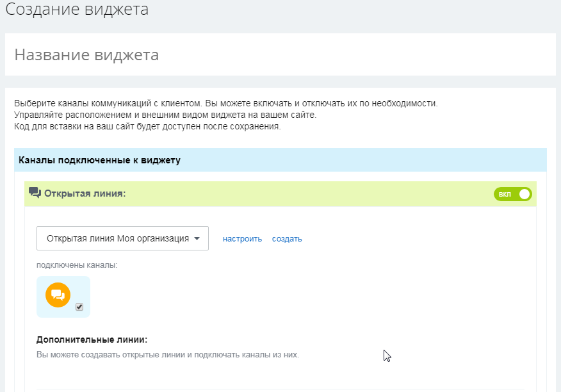Image resolution: width=561 pixels, height=392 pixels.
Task: Click the Создание виджета page title
Action: click(x=77, y=10)
